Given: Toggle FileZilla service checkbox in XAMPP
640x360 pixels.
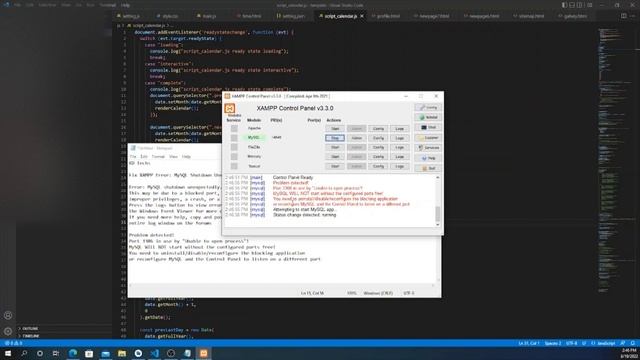Looking at the screenshot, I should tap(234, 147).
